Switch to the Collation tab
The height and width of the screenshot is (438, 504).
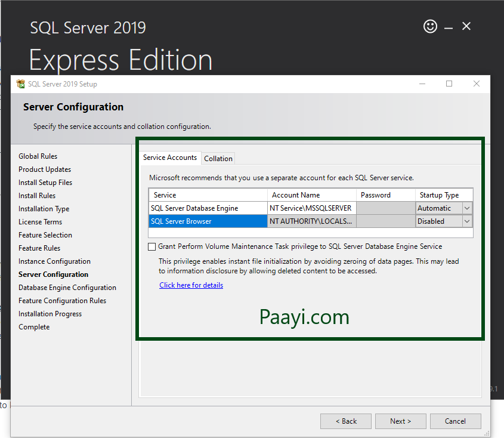tap(218, 158)
